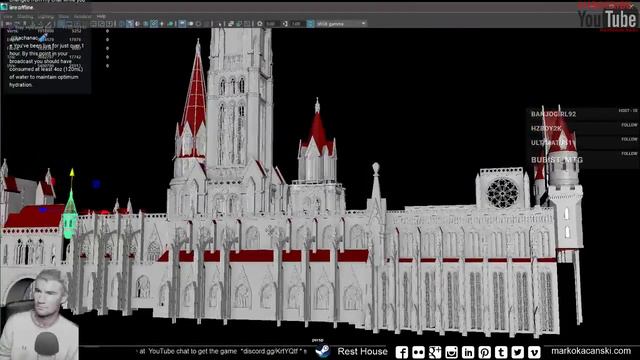Toggle wireframe display in viewport toolbar
The width and height of the screenshot is (640, 360).
122,24
